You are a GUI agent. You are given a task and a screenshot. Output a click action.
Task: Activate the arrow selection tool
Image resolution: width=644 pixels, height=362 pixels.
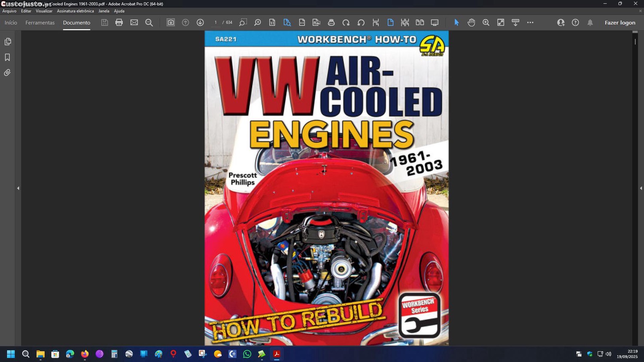(x=456, y=22)
